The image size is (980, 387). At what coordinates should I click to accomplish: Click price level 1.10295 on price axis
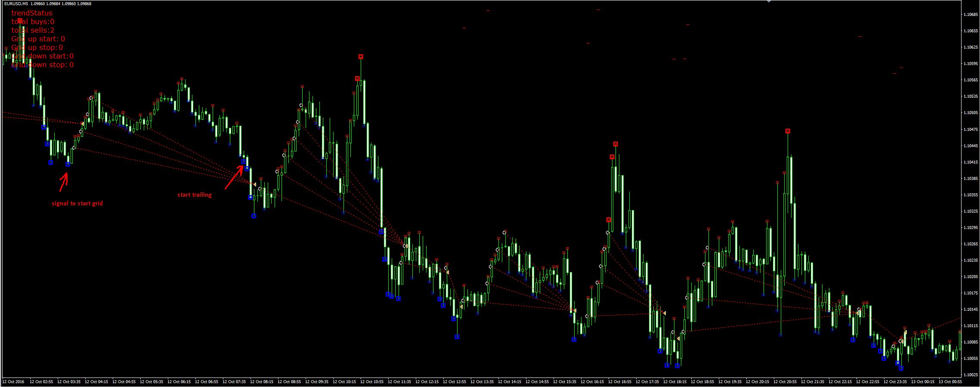point(970,228)
